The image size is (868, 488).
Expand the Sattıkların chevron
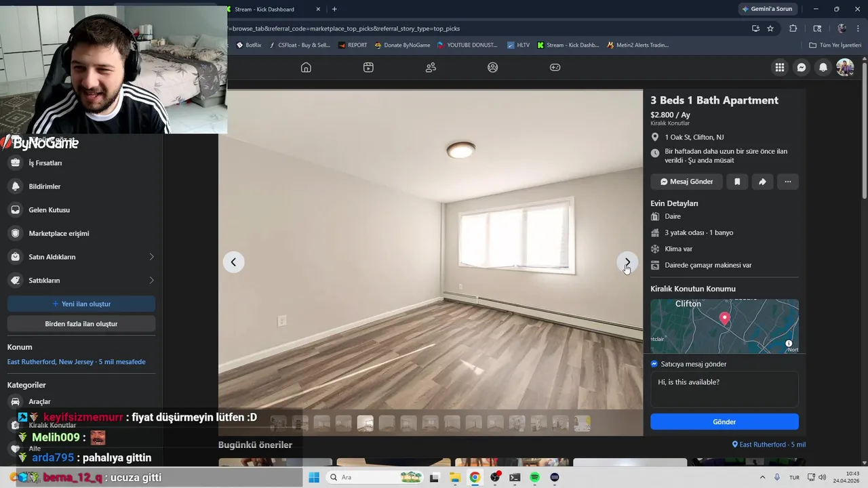click(x=151, y=280)
